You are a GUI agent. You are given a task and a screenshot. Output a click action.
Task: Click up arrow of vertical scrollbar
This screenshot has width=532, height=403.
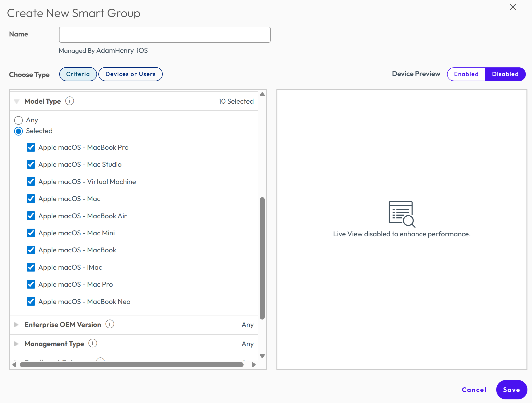pos(262,94)
